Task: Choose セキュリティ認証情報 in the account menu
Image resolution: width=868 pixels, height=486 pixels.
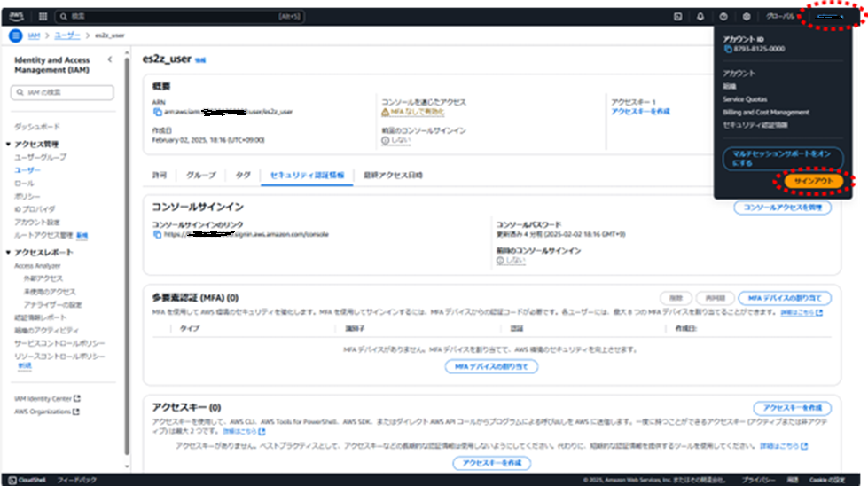Action: pos(755,124)
